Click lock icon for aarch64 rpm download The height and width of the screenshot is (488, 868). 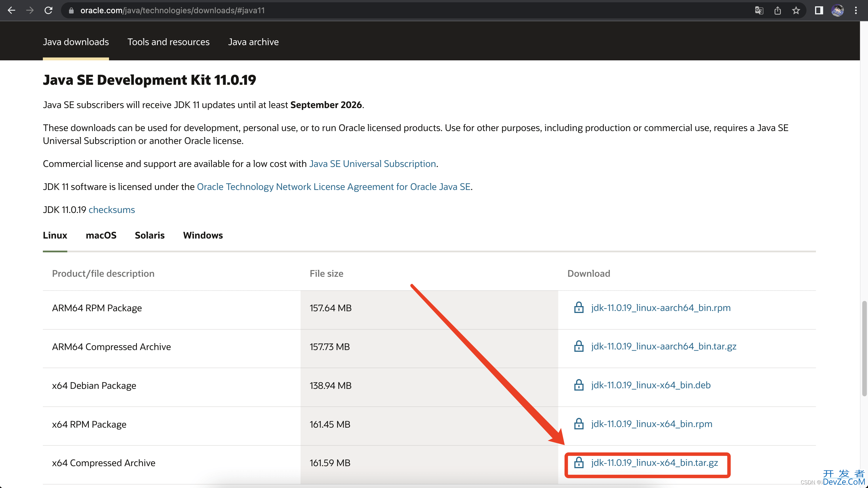(x=579, y=308)
